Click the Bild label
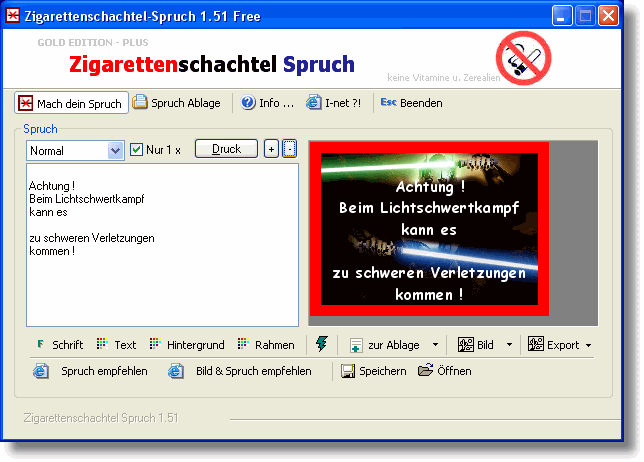Image resolution: width=644 pixels, height=462 pixels. (x=485, y=345)
